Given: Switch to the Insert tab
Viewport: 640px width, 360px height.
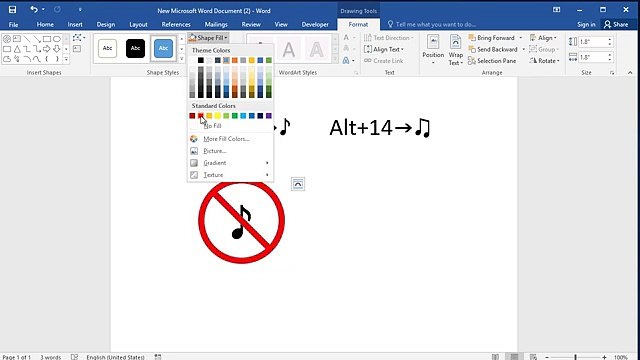Looking at the screenshot, I should pyautogui.click(x=75, y=24).
